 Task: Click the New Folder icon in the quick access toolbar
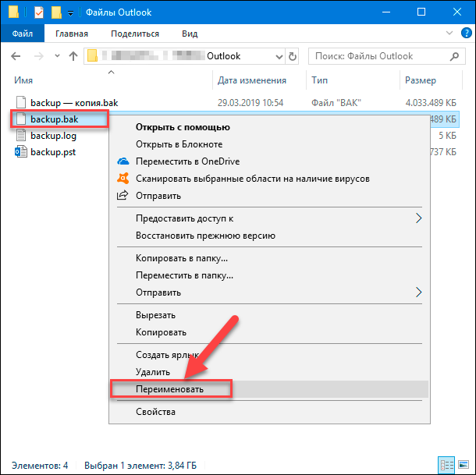(x=56, y=12)
